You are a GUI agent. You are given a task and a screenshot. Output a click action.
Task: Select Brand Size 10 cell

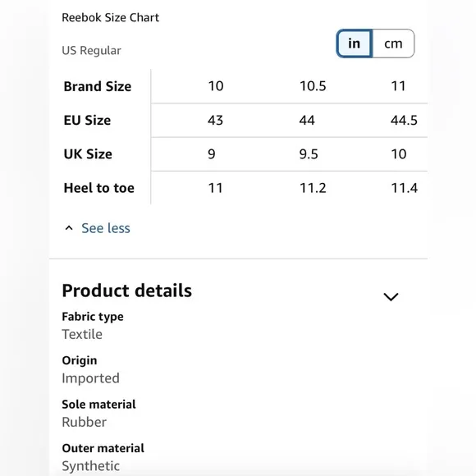[x=216, y=86]
